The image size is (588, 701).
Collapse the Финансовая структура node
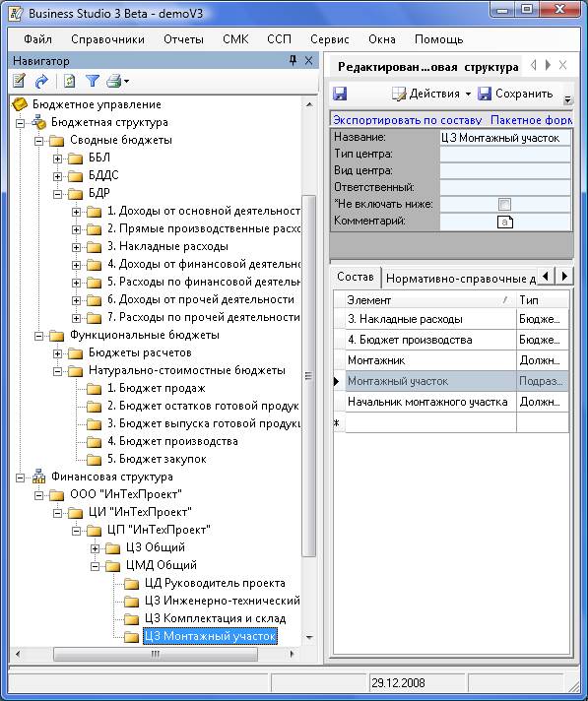tap(20, 478)
